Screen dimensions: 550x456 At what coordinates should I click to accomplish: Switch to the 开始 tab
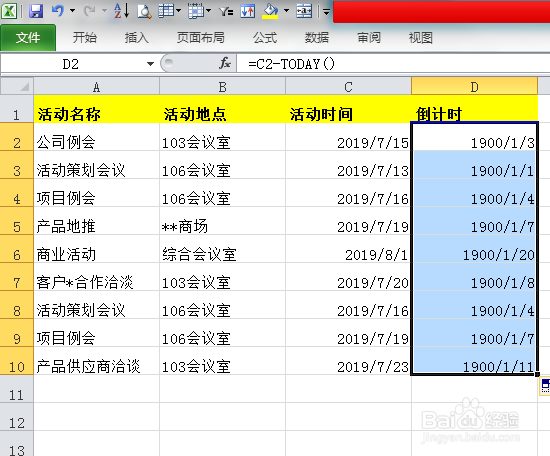pos(85,38)
